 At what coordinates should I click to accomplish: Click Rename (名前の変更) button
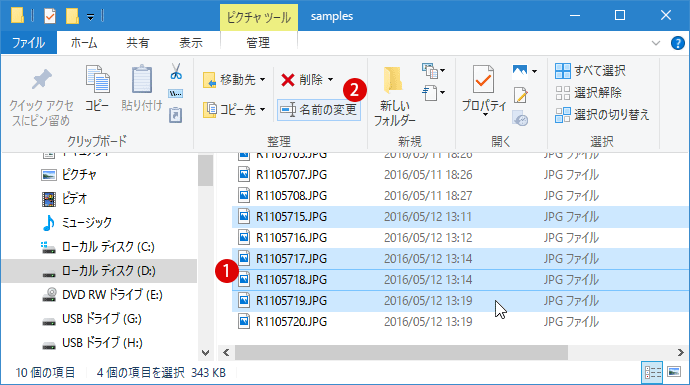coord(319,110)
